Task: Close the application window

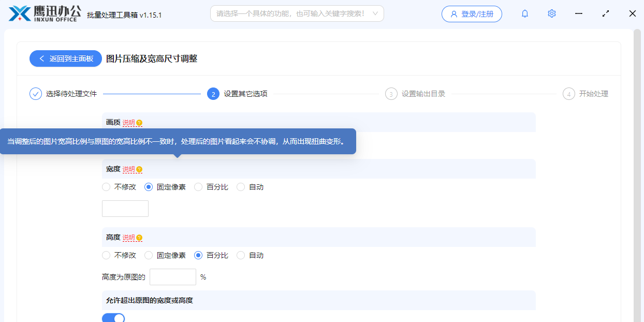Action: click(633, 14)
